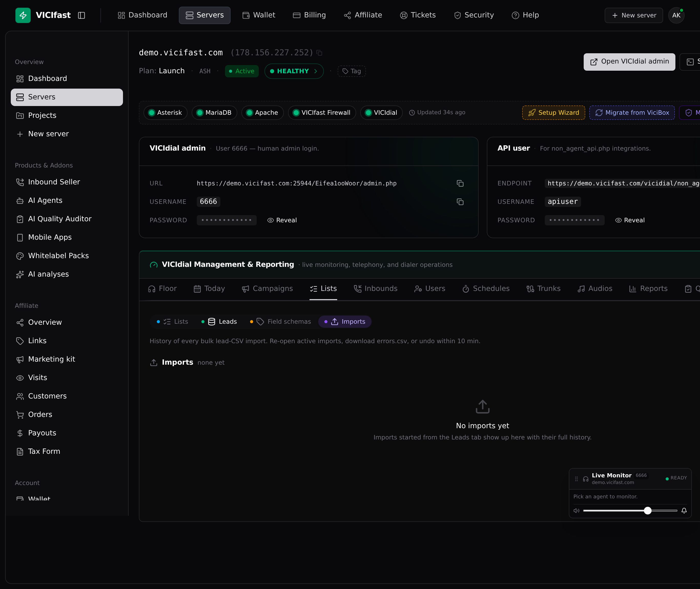The image size is (700, 589).
Task: Click the VICIdial service status chip
Action: [x=381, y=113]
